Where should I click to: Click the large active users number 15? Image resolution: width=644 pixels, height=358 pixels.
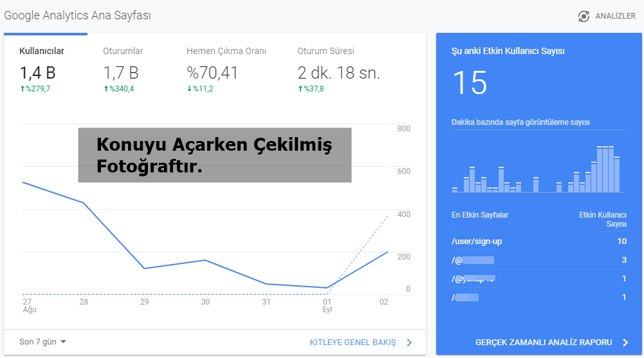coord(470,83)
